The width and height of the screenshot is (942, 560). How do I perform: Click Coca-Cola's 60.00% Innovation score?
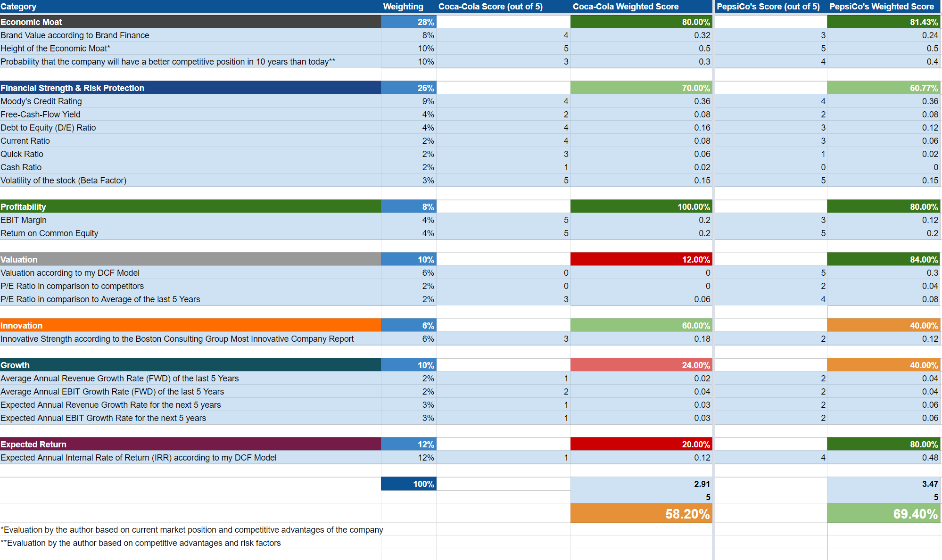[641, 325]
